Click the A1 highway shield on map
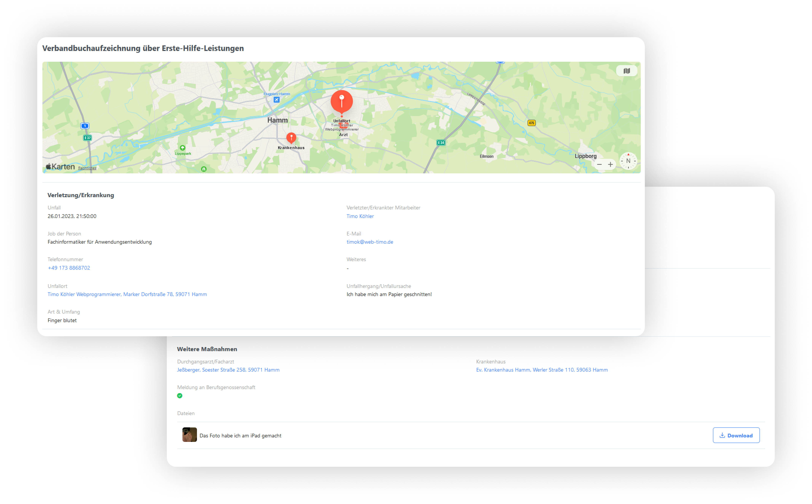This screenshot has height=504, width=812. [85, 126]
